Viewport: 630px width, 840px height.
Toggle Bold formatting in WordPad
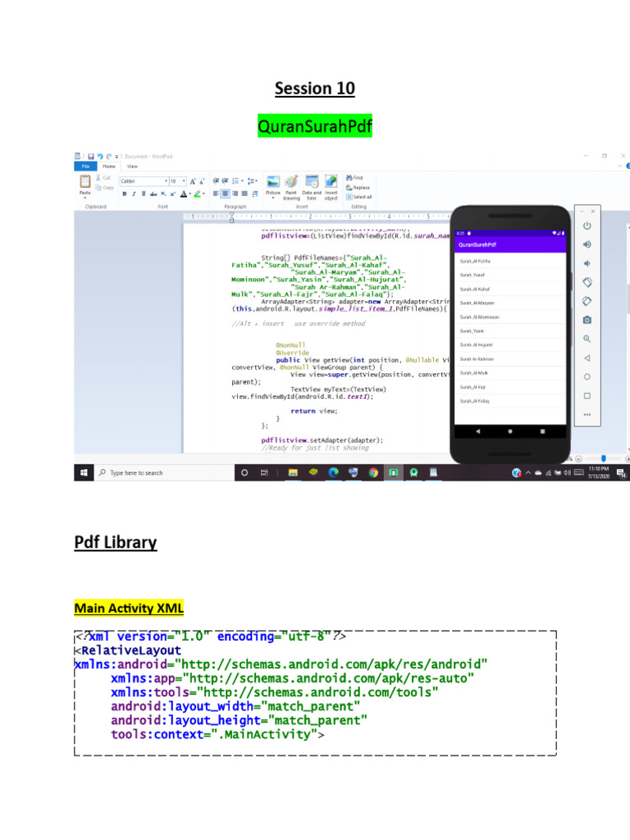(x=125, y=194)
